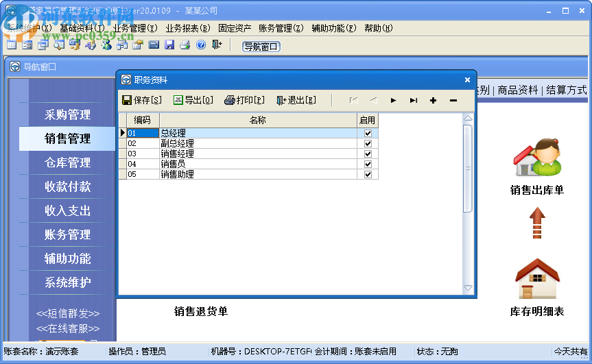
Task: Click the green user figure toolbar icon
Action: pos(106,45)
